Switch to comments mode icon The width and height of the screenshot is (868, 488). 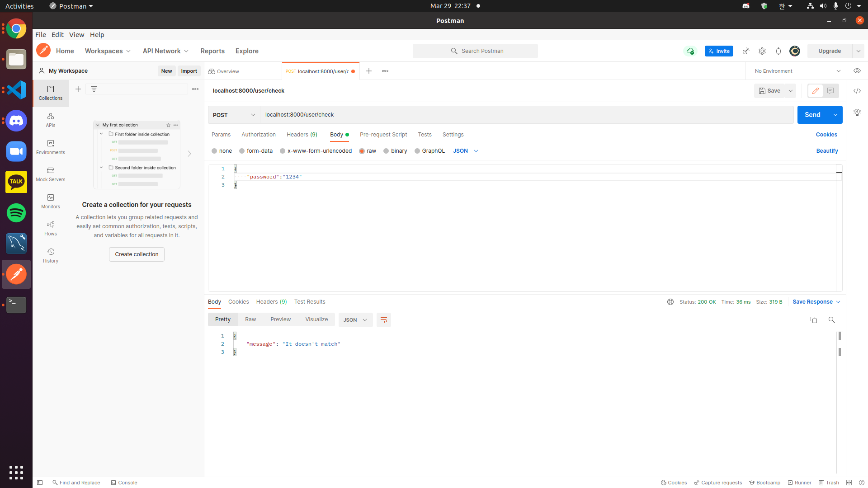(x=830, y=91)
